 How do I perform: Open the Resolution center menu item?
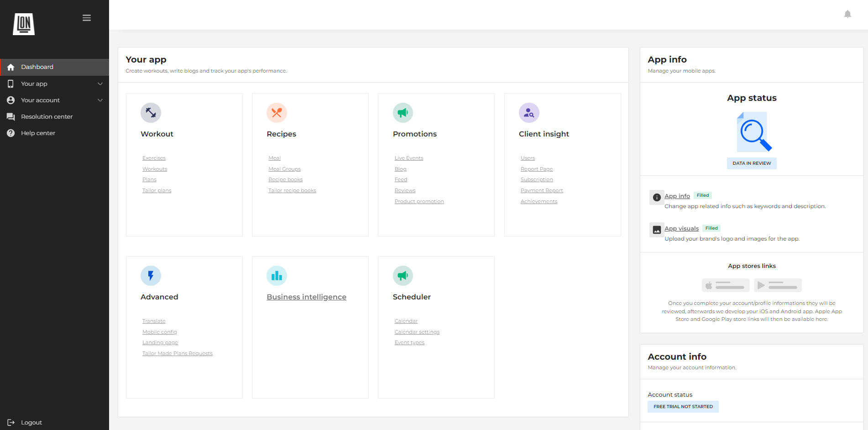click(47, 117)
